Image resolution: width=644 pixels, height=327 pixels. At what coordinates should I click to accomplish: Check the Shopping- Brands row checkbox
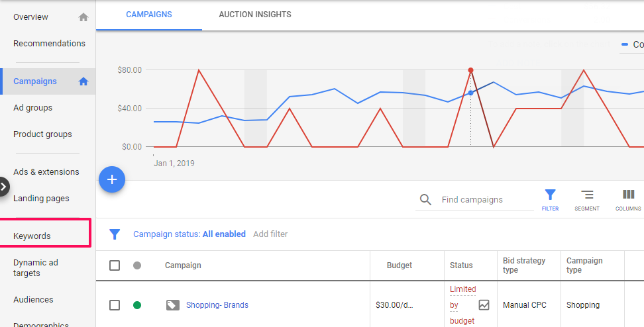coord(115,305)
